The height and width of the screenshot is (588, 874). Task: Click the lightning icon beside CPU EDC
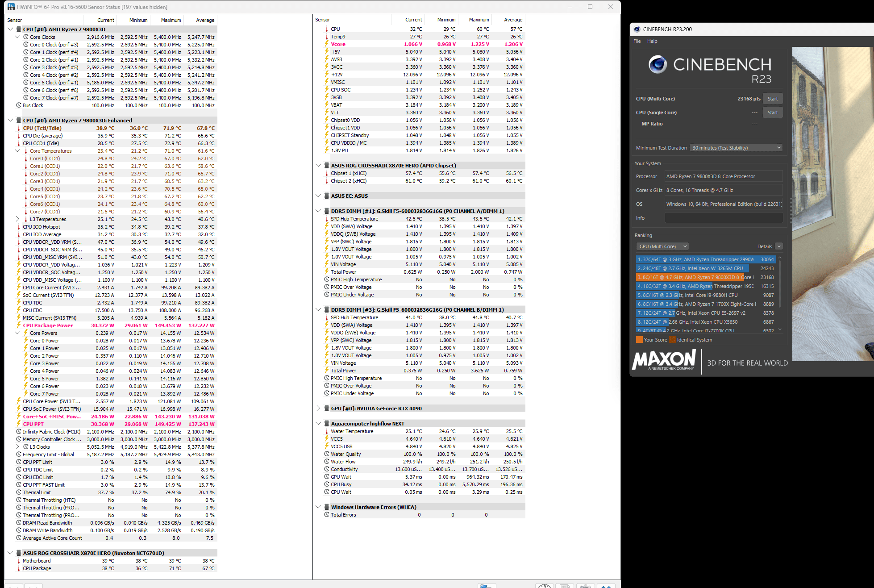pos(19,310)
